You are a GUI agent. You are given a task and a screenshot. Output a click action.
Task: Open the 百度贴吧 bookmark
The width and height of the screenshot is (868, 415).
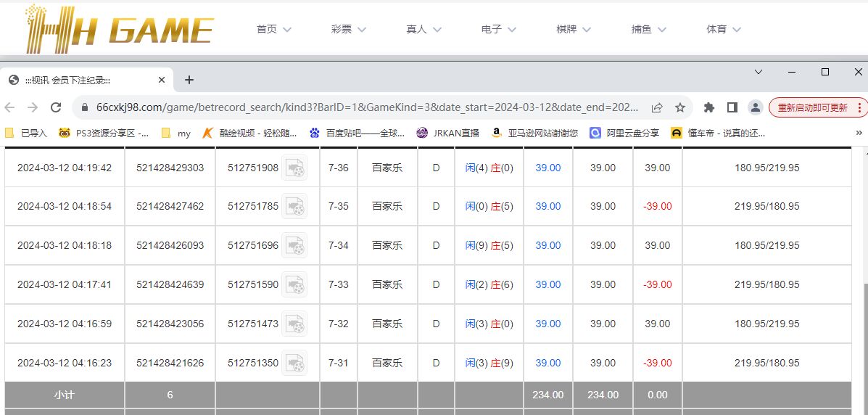[x=356, y=133]
